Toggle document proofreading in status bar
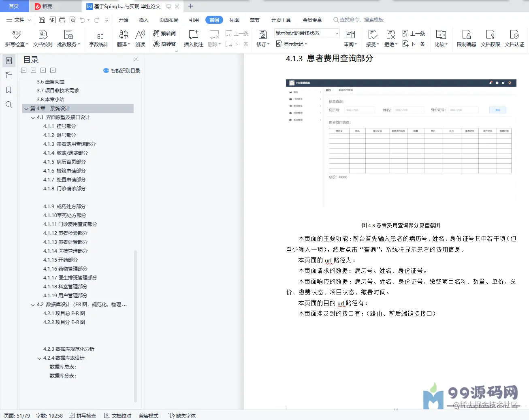 117,416
